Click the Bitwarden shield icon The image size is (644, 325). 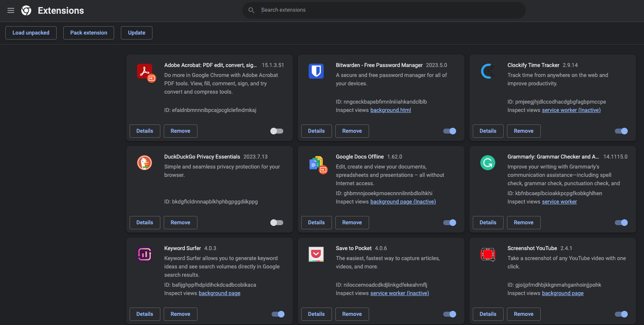click(x=316, y=71)
